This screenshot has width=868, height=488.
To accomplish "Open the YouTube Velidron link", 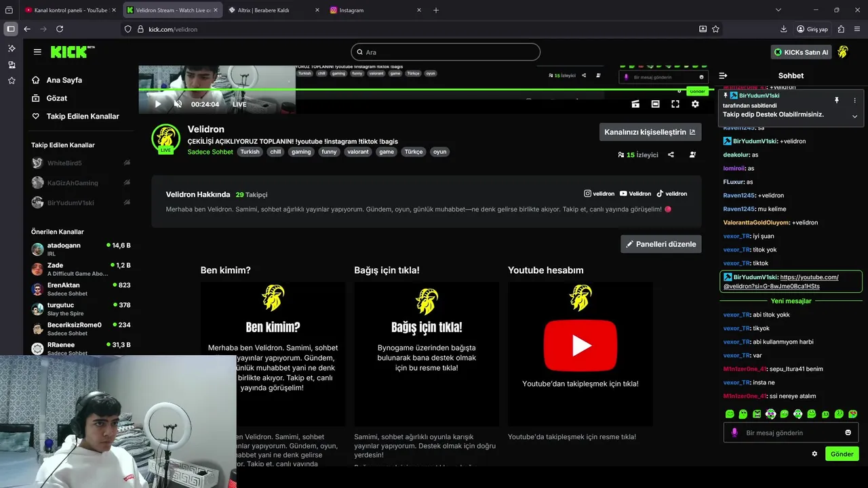I will point(635,194).
